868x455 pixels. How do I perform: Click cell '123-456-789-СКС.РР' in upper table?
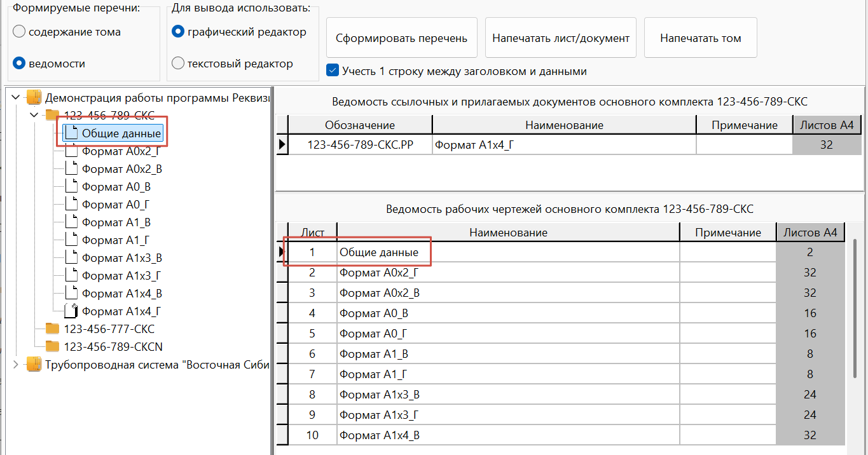coord(360,144)
